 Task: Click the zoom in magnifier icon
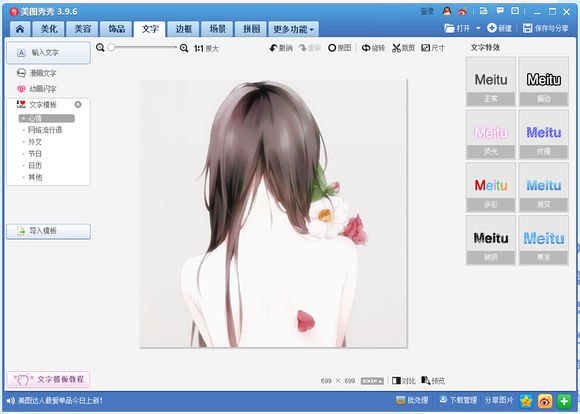point(184,48)
